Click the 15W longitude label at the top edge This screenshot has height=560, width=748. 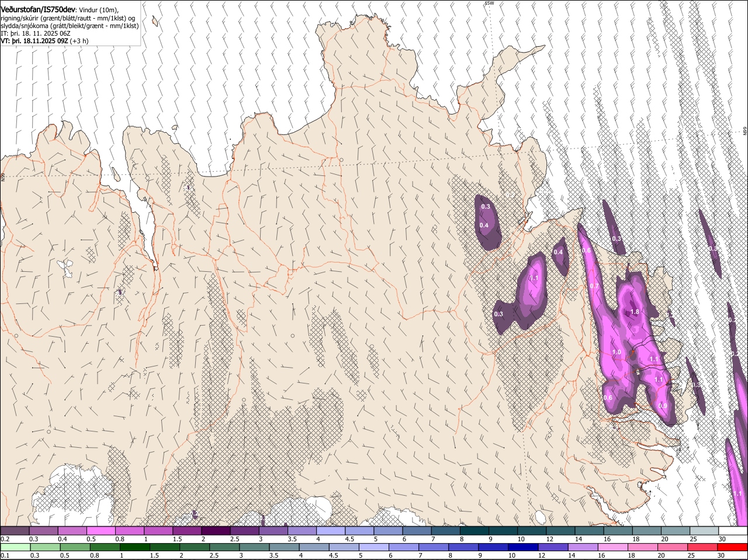click(489, 3)
